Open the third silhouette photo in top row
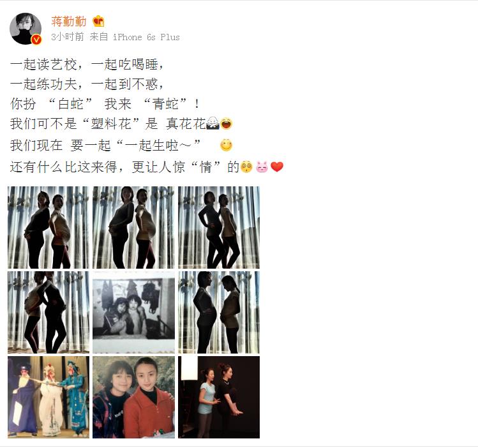 [219, 227]
